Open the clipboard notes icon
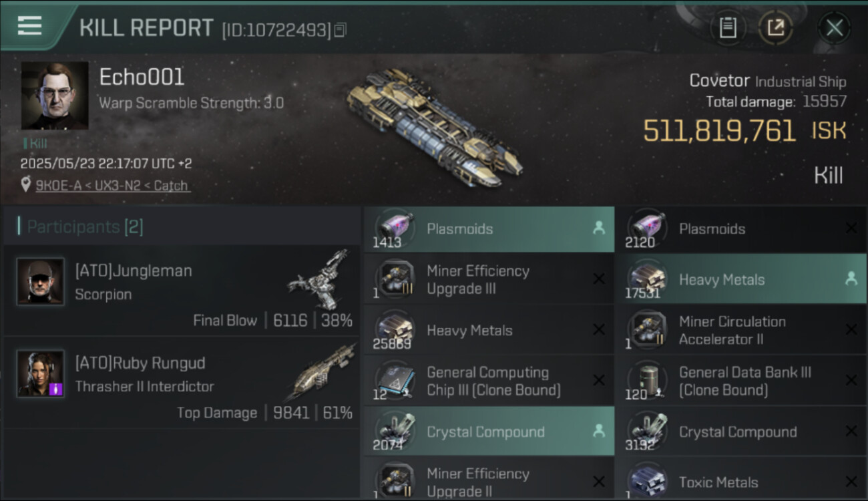The width and height of the screenshot is (868, 501). tap(727, 27)
